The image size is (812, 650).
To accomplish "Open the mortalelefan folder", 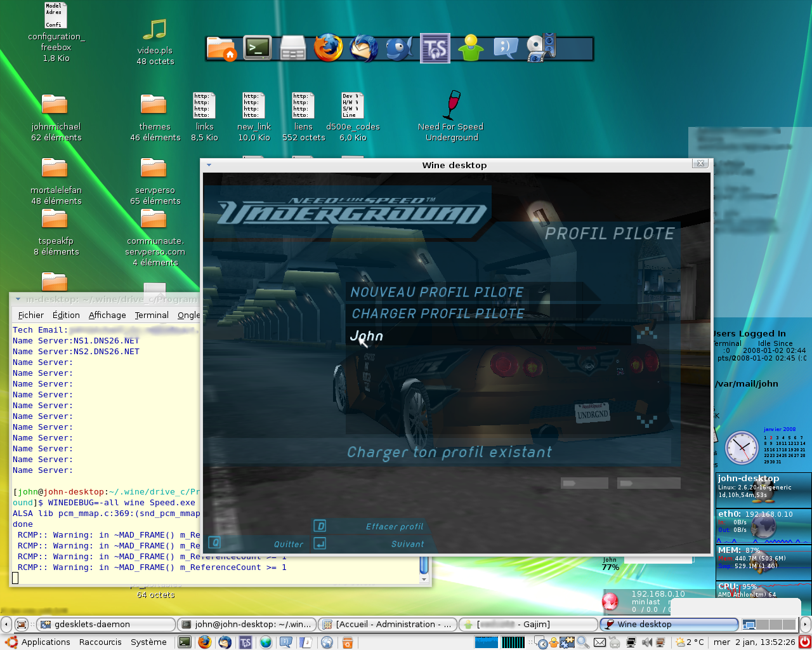I will (x=55, y=182).
